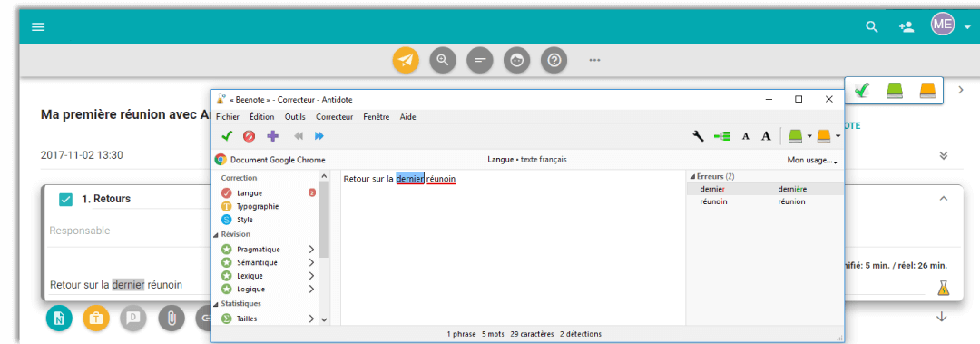
Task: Click the Beenote search magnifier icon
Action: pyautogui.click(x=871, y=27)
